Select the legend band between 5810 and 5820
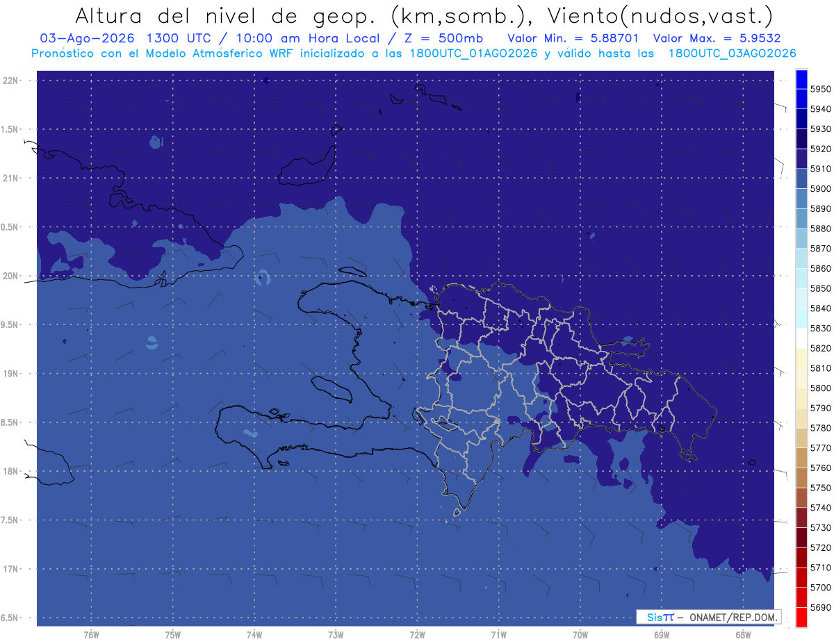834x644 pixels. coord(801,358)
